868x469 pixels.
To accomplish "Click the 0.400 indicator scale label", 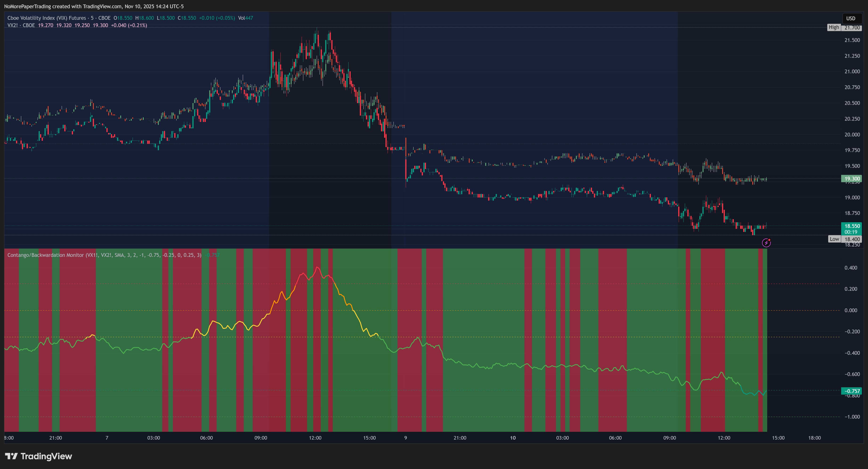I will [851, 268].
